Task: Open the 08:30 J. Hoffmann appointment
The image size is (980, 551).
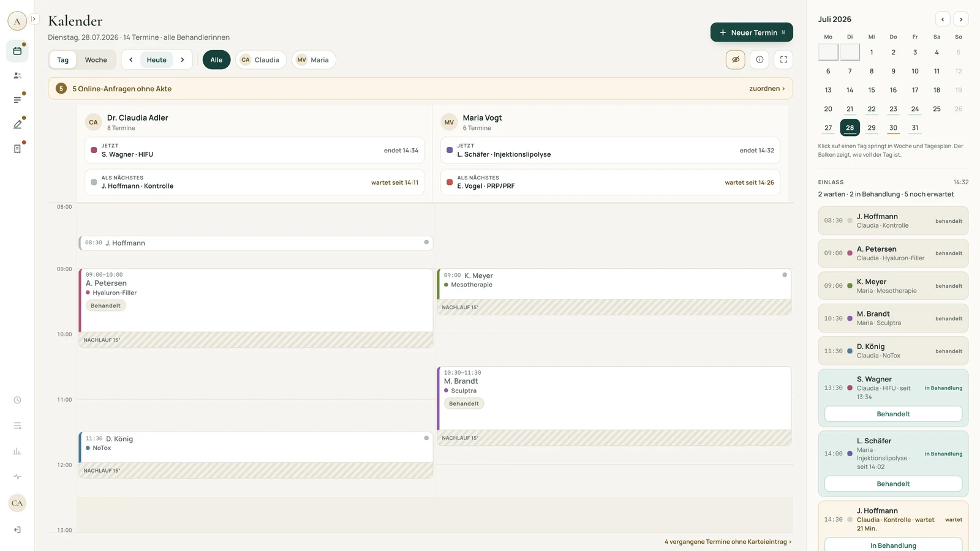Action: coord(256,243)
